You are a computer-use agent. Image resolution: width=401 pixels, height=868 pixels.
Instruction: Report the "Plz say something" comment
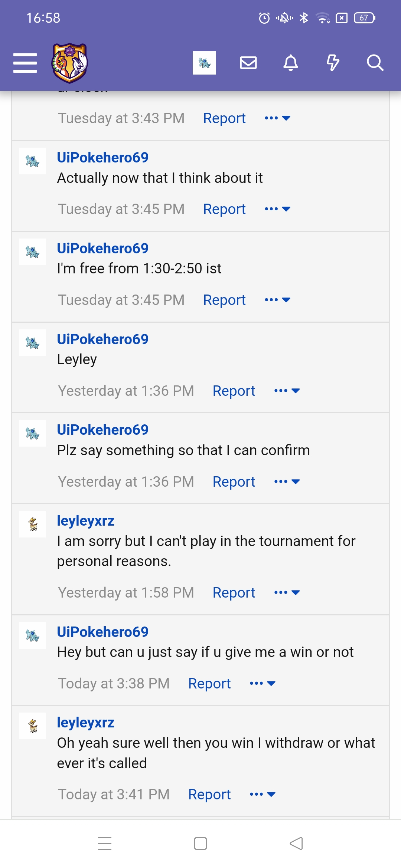(x=234, y=482)
